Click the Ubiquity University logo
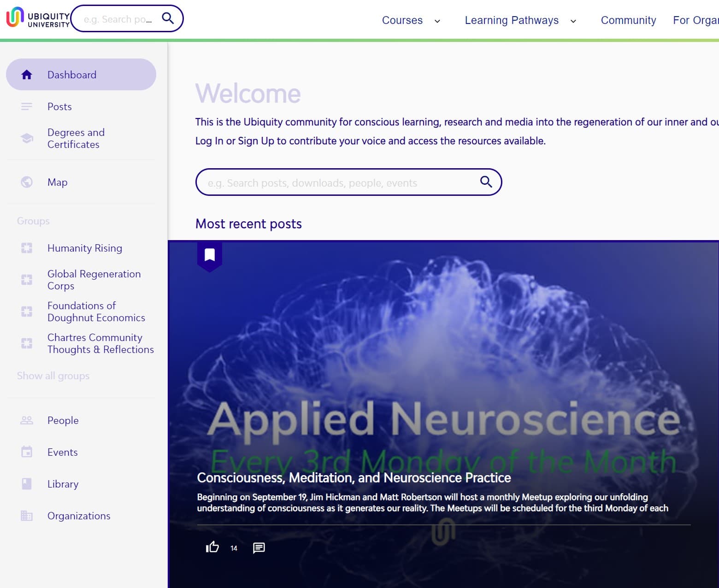Image resolution: width=719 pixels, height=588 pixels. click(38, 18)
